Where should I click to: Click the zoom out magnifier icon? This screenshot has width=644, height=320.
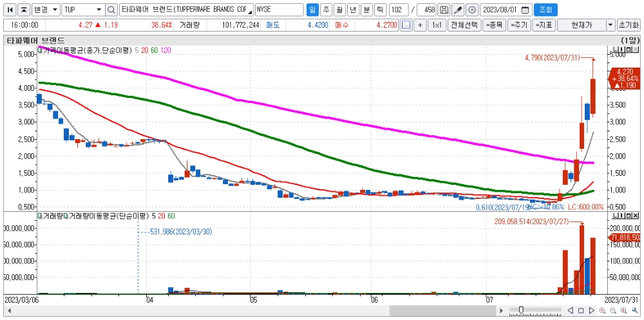point(613,310)
